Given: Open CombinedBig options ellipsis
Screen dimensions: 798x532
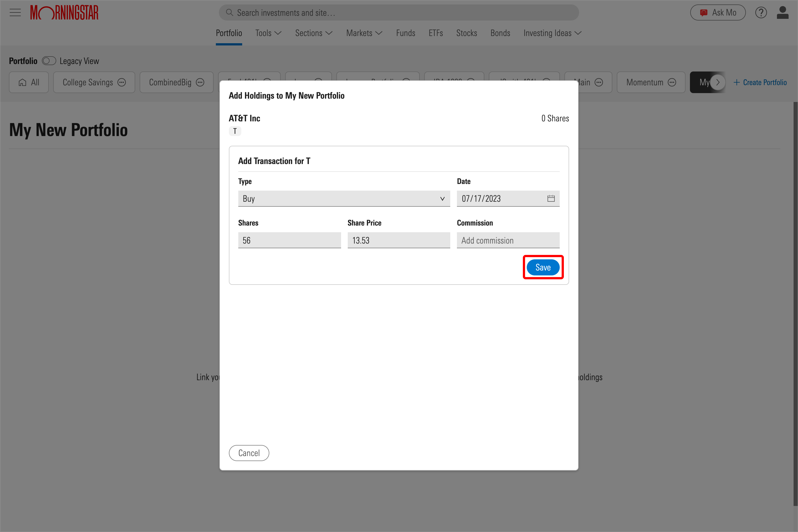Looking at the screenshot, I should tap(200, 82).
